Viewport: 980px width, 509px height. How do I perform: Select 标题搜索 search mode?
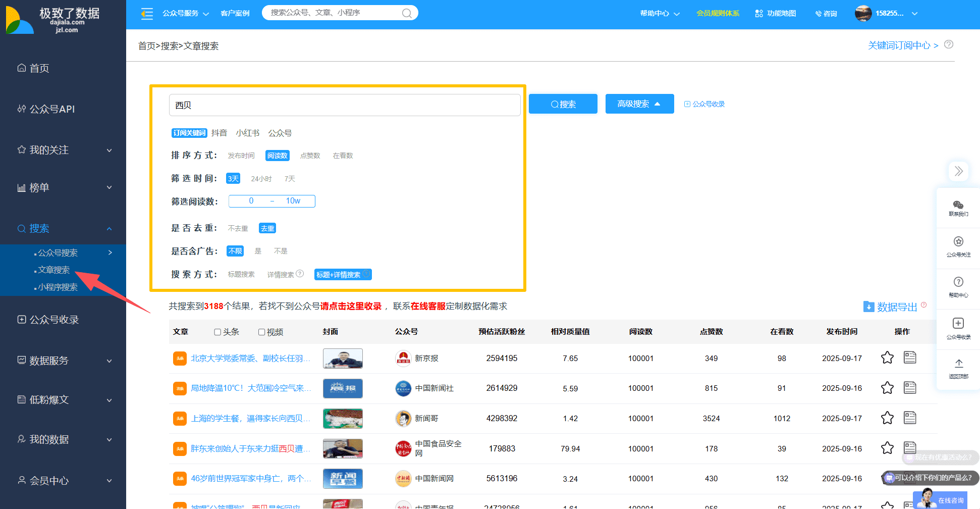coord(241,274)
